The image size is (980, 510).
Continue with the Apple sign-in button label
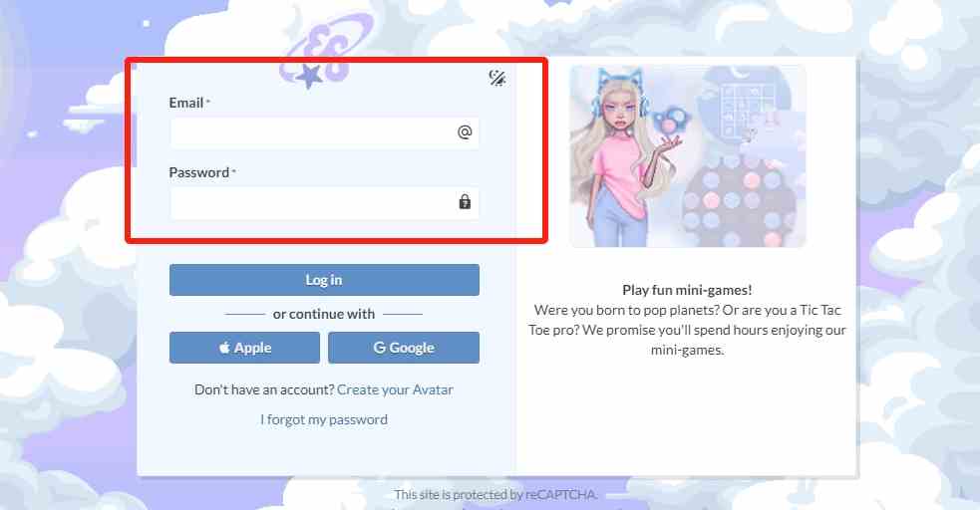(252, 348)
